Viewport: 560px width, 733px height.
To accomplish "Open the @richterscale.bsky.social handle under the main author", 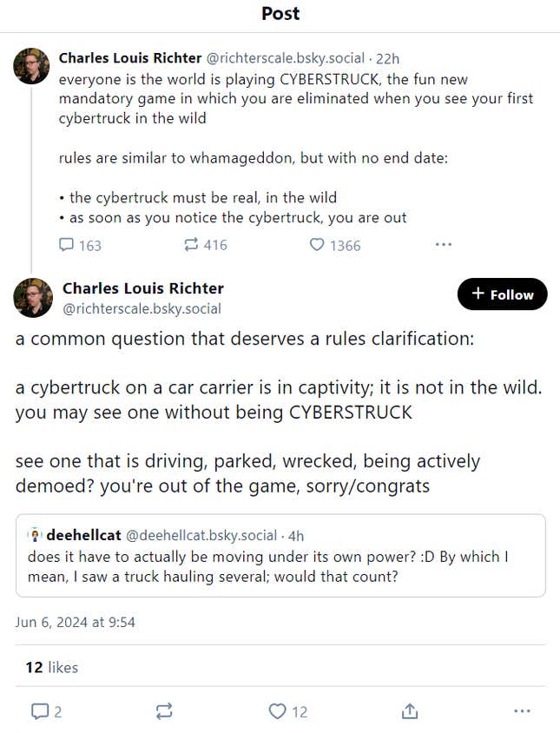I will (x=142, y=308).
